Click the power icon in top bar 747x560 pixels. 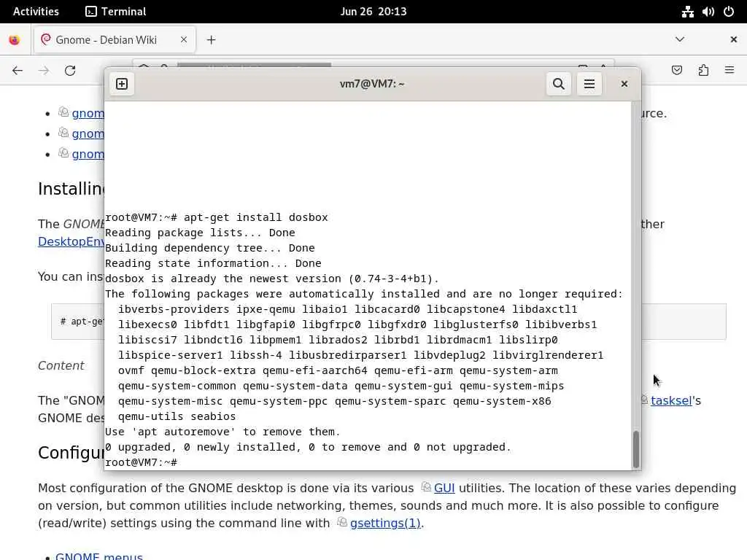tap(729, 12)
